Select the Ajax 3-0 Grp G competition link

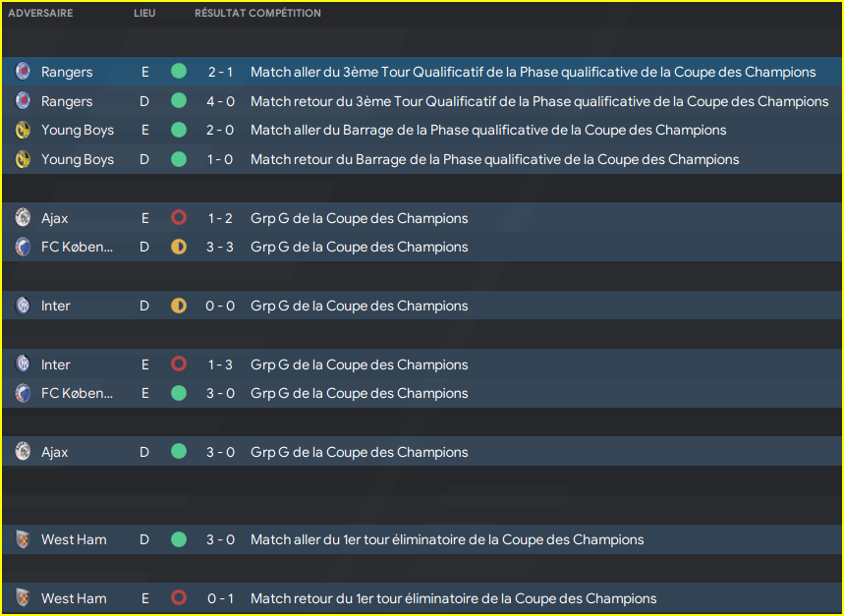pos(359,452)
